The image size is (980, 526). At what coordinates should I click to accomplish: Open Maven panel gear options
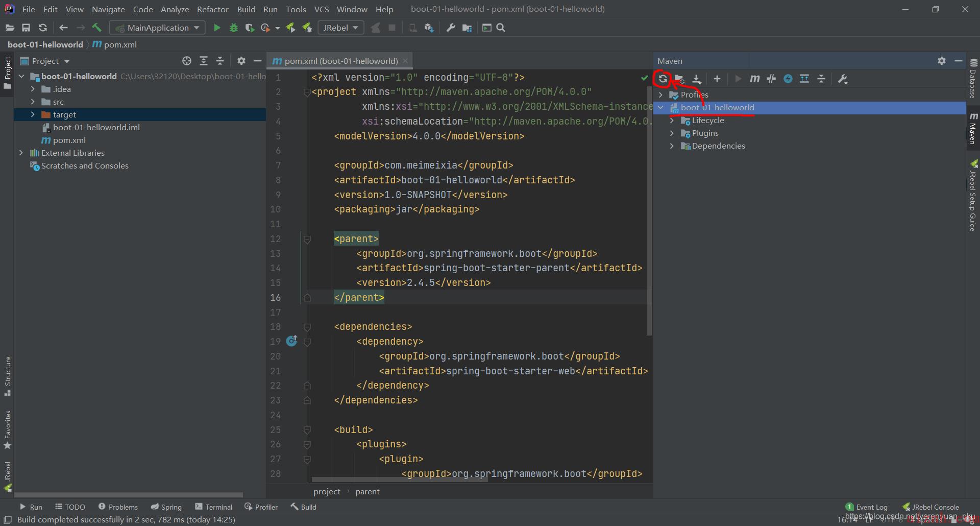(x=942, y=61)
